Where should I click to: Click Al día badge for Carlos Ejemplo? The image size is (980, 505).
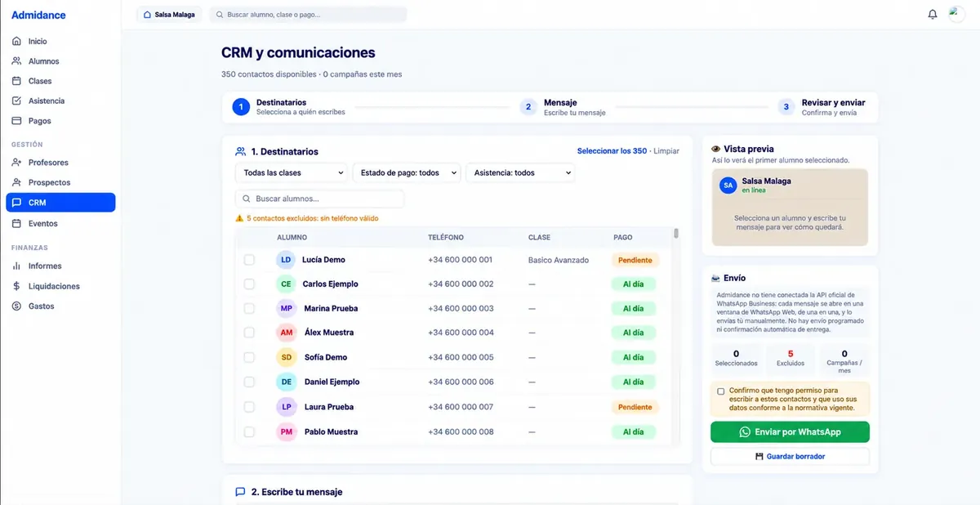[x=633, y=284]
